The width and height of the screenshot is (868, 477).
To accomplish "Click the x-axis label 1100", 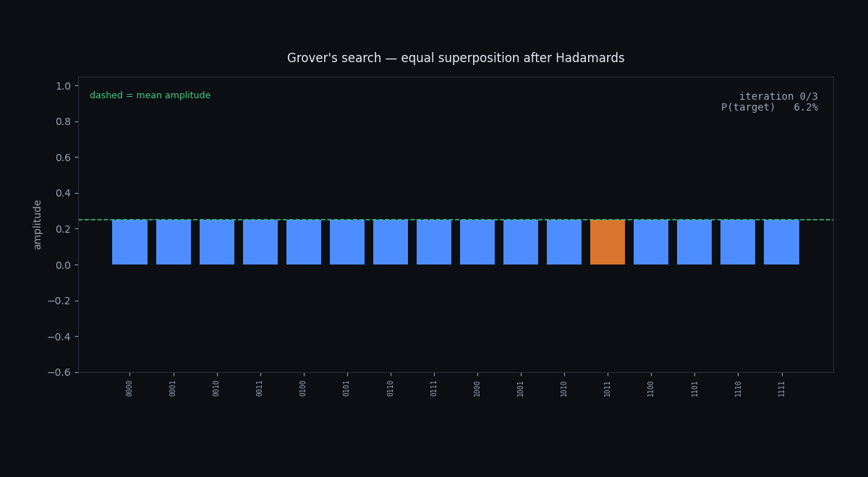I will 651,388.
